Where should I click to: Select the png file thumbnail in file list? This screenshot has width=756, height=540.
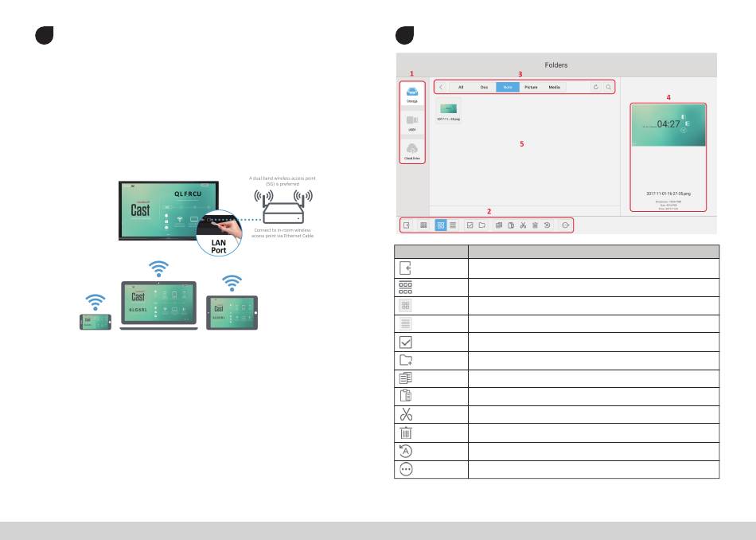click(448, 111)
